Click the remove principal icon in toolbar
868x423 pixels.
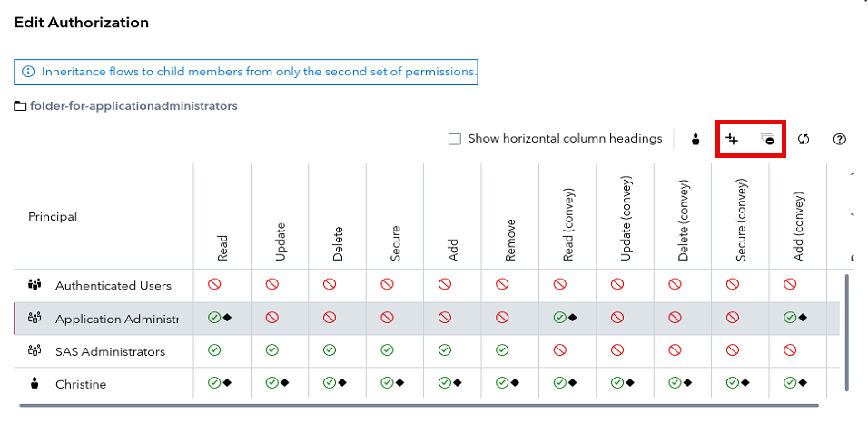coord(767,140)
